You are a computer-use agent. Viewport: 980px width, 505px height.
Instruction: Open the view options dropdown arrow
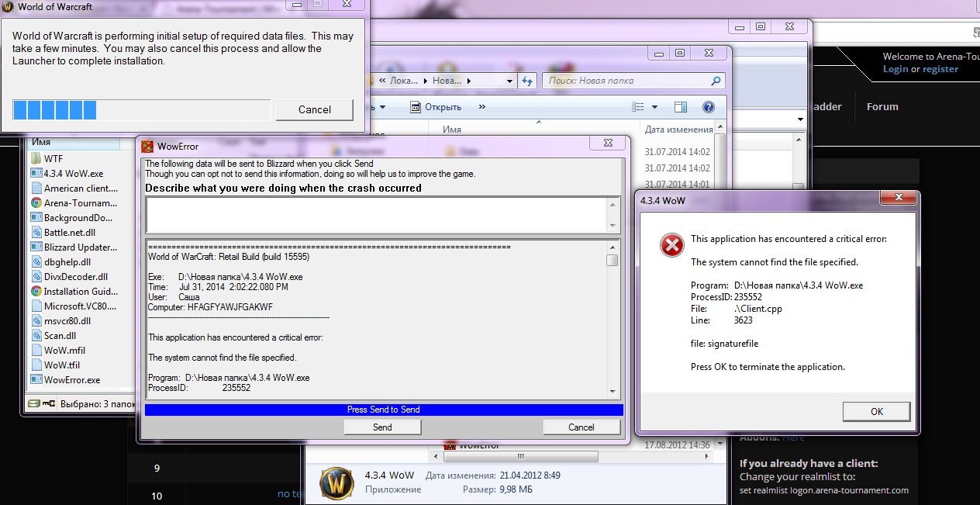tap(654, 107)
